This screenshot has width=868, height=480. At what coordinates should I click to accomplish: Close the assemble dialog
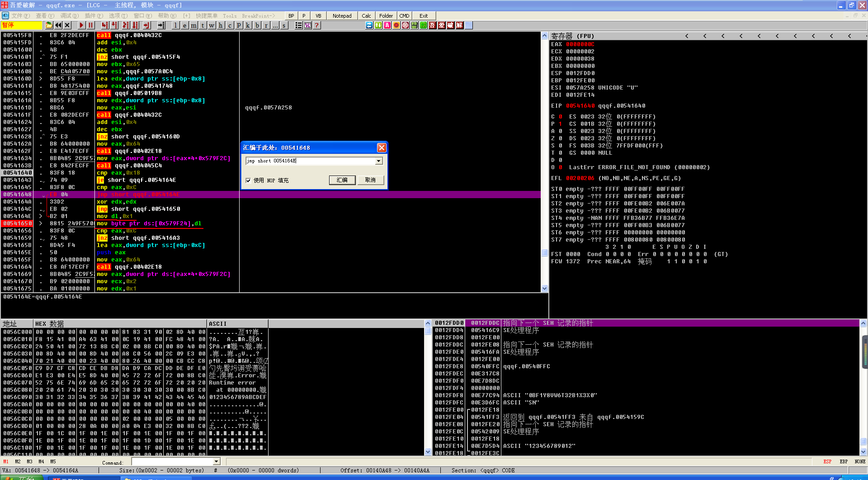tap(382, 148)
